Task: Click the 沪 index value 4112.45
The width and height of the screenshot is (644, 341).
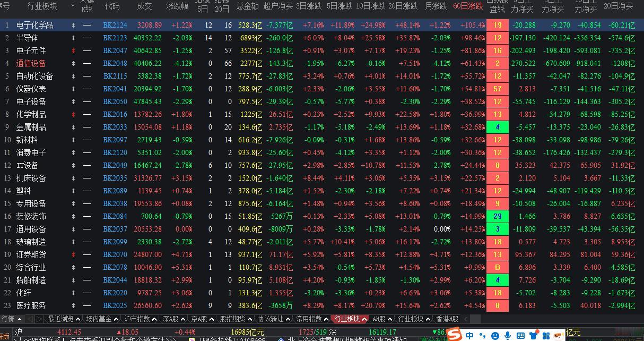Action: (69, 333)
